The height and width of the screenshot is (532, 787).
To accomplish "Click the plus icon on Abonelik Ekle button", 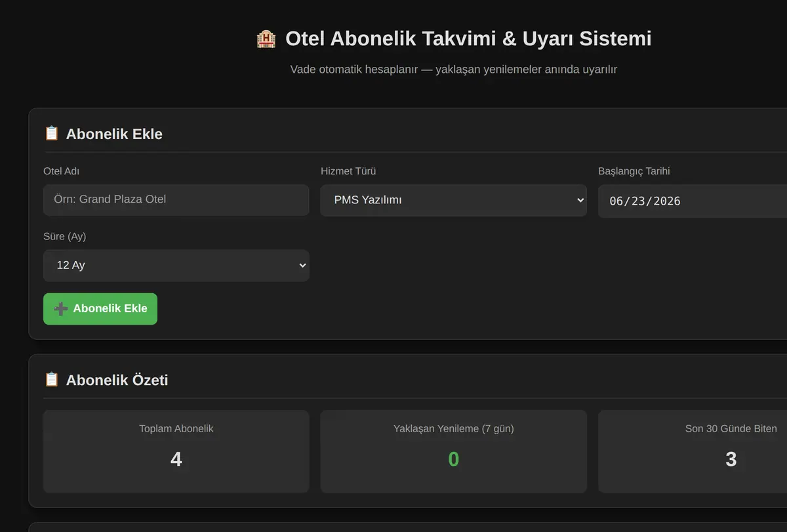I will point(61,308).
